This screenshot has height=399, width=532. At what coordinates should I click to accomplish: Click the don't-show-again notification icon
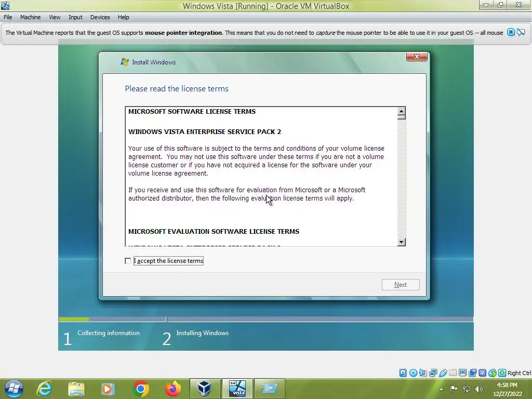pos(521,32)
